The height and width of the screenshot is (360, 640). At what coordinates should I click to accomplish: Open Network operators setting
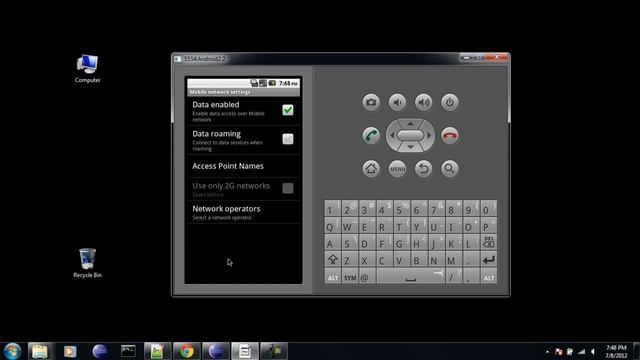[x=243, y=212]
